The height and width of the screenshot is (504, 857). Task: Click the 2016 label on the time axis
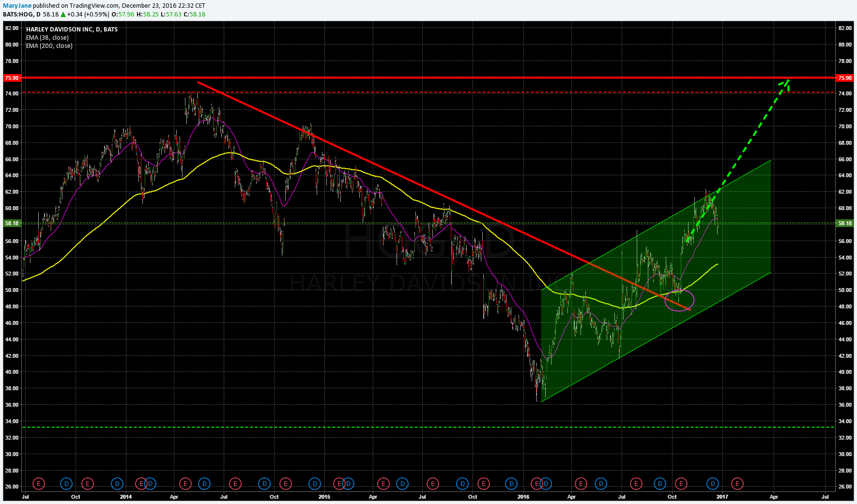(x=523, y=497)
